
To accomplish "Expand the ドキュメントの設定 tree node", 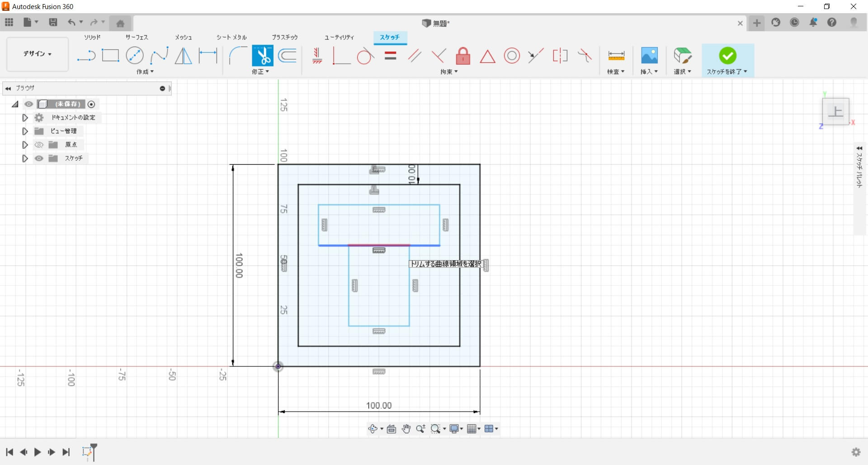I will [x=25, y=118].
